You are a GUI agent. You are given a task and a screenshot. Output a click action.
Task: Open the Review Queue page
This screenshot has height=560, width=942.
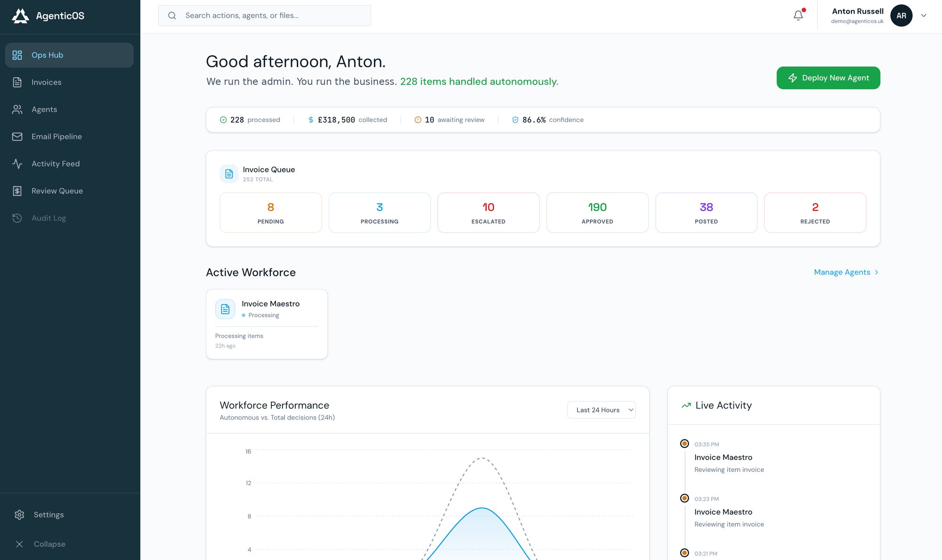coord(69,191)
